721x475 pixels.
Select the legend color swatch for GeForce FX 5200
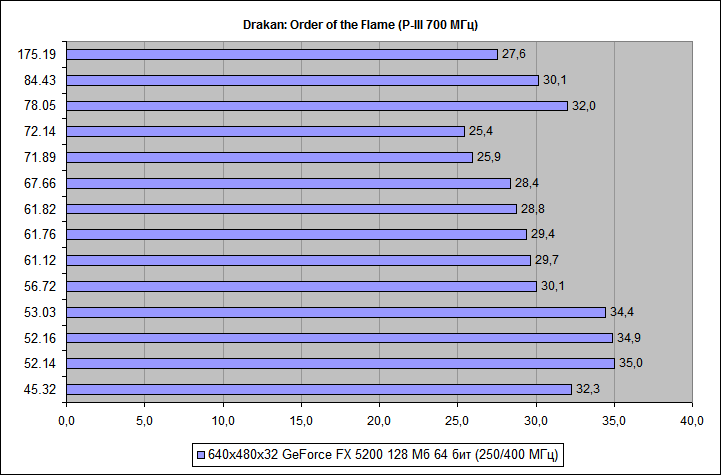click(x=200, y=455)
